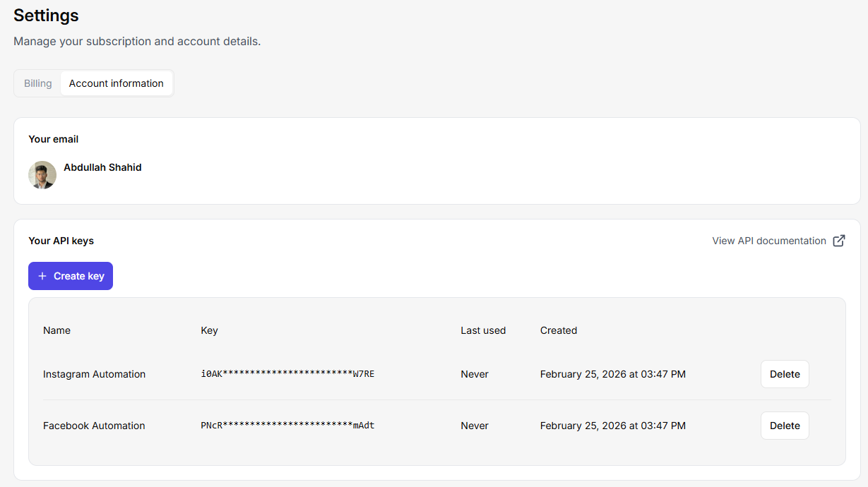Click the external link icon beside API documentation
This screenshot has height=487, width=868.
[838, 241]
